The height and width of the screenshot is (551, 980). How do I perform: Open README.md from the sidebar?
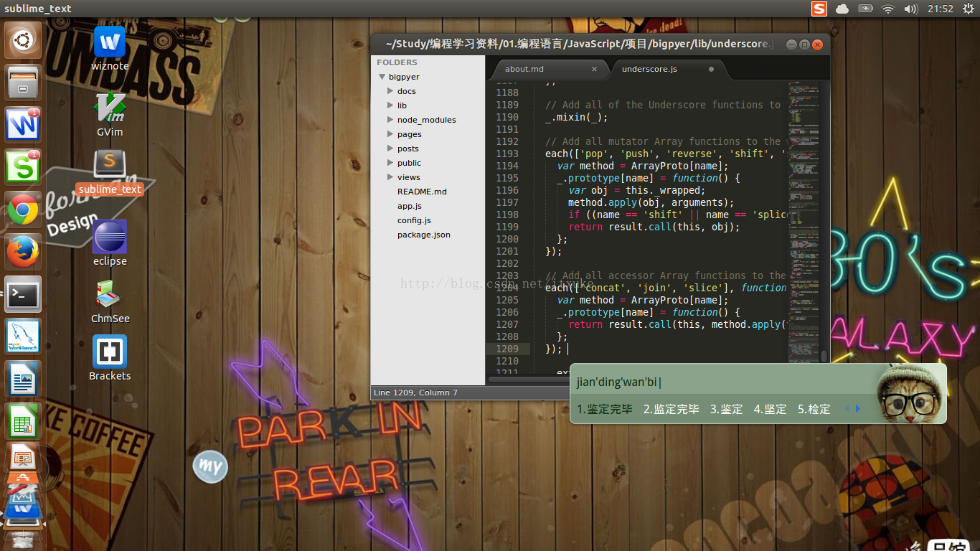422,192
